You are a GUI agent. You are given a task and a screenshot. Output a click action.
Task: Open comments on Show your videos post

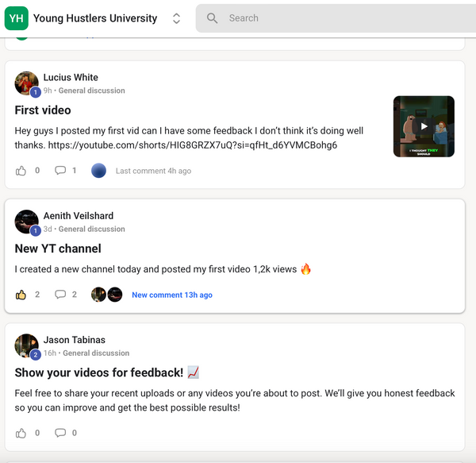tap(60, 433)
